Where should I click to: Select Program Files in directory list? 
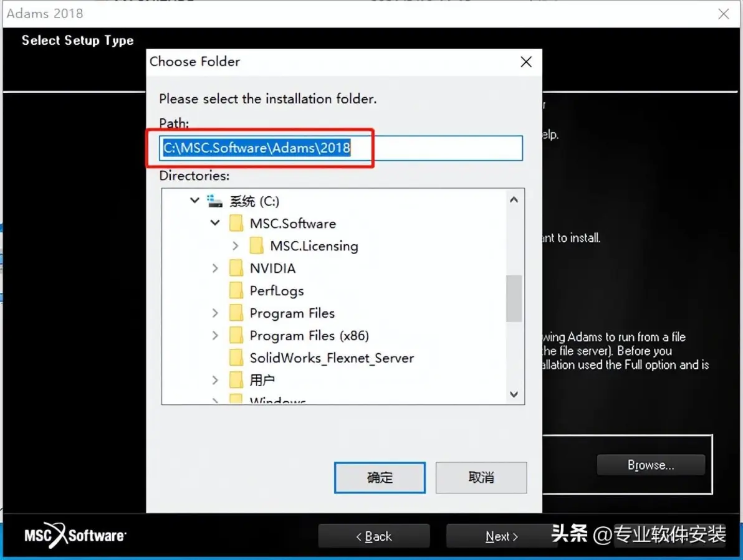click(x=292, y=313)
